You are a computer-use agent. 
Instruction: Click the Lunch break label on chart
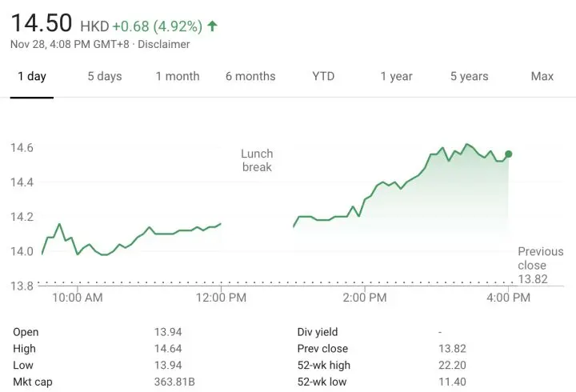[x=257, y=160]
